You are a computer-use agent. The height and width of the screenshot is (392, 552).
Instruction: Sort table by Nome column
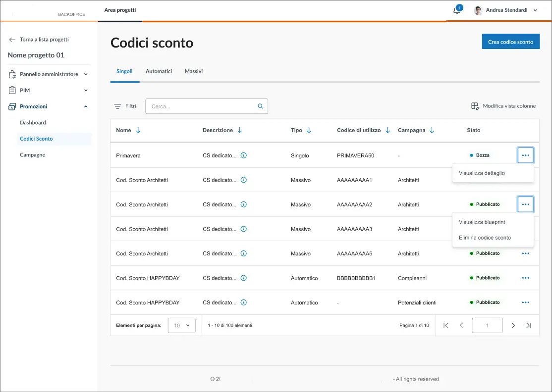(x=138, y=130)
